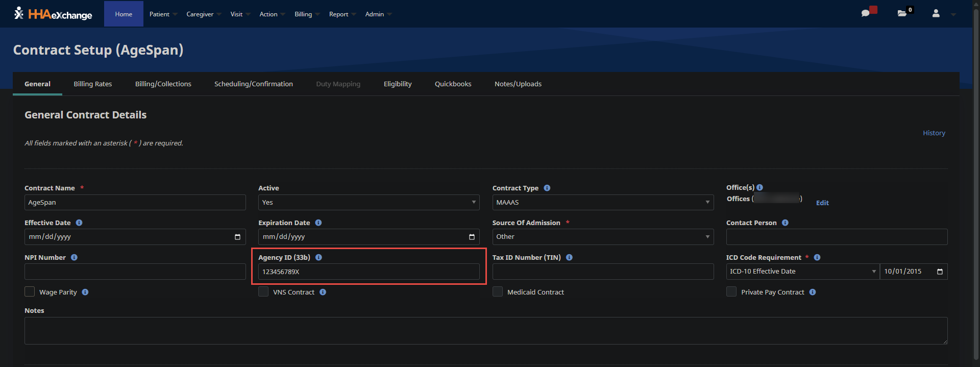This screenshot has height=367, width=980.
Task: Open Expiration Date calendar picker
Action: [x=471, y=237]
